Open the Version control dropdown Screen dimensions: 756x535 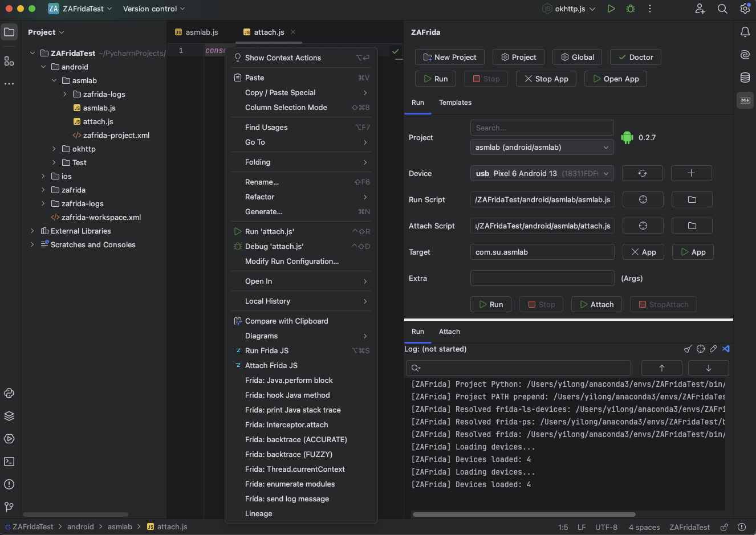[154, 9]
